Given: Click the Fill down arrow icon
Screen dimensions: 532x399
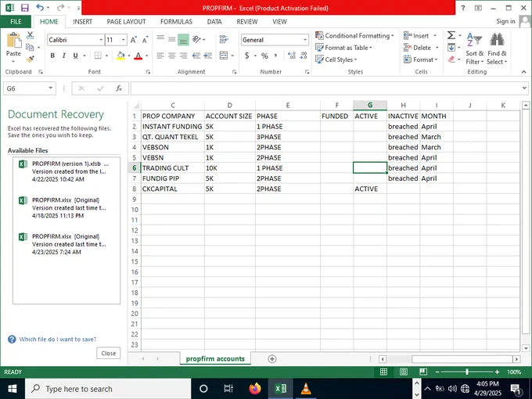Looking at the screenshot, I should click(x=451, y=48).
